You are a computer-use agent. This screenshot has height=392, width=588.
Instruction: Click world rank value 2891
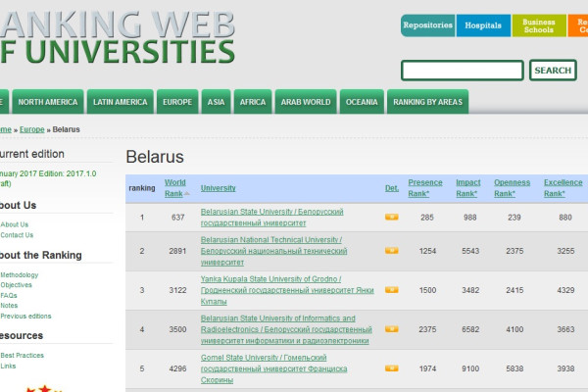177,251
